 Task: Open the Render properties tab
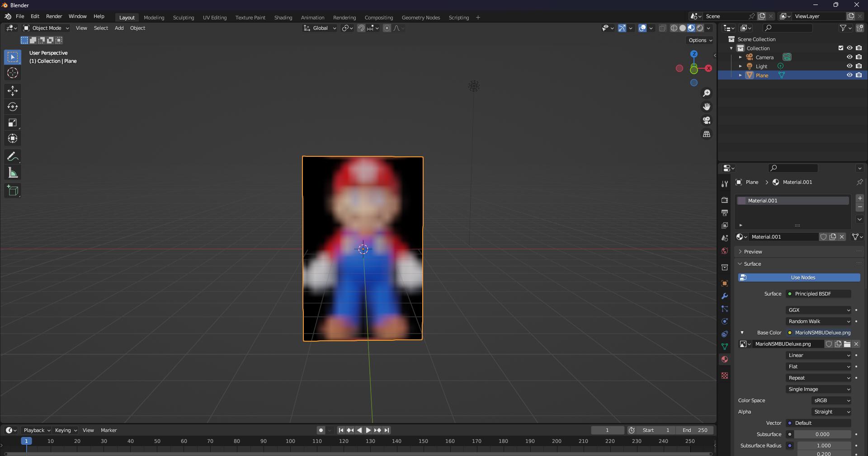725,200
